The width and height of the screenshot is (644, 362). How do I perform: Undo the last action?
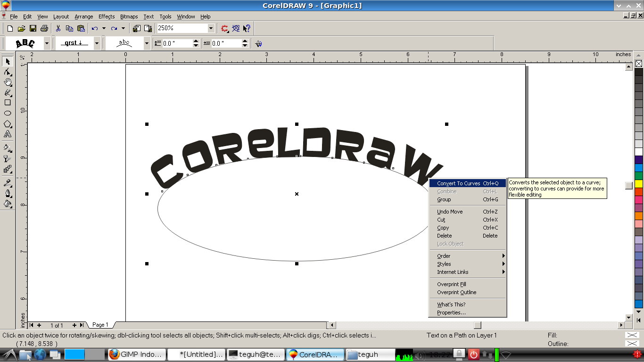95,28
